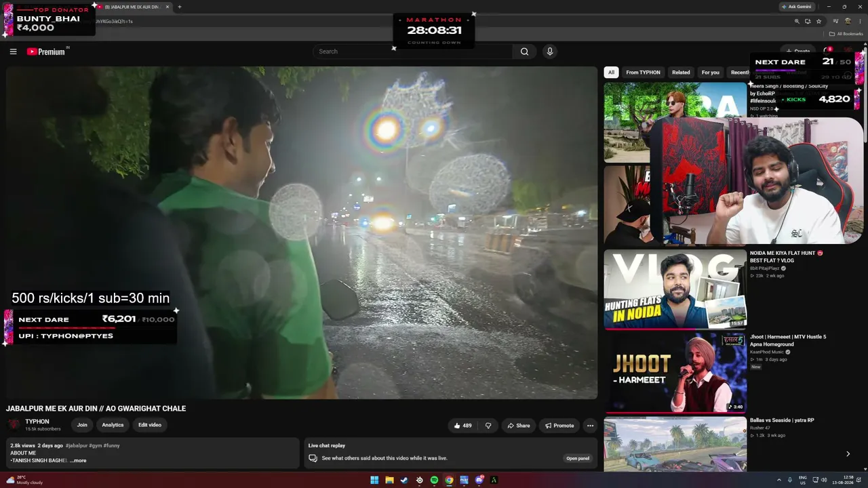Click the #jabalpur hashtag
868x488 pixels.
coord(77,445)
